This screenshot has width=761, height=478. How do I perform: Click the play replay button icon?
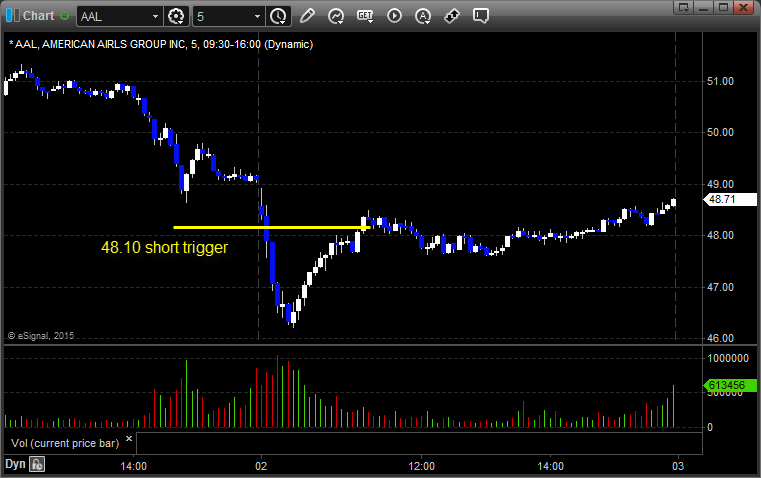click(x=394, y=16)
